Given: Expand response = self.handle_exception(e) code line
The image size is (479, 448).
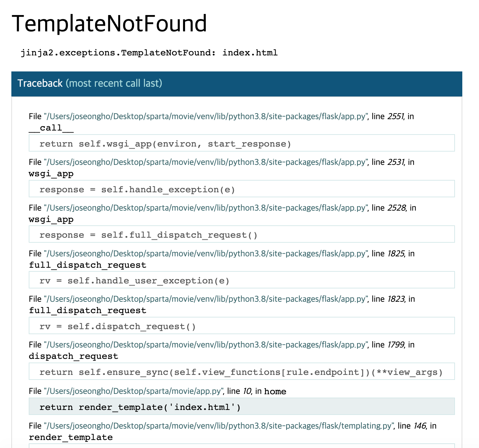Looking at the screenshot, I should tap(242, 189).
